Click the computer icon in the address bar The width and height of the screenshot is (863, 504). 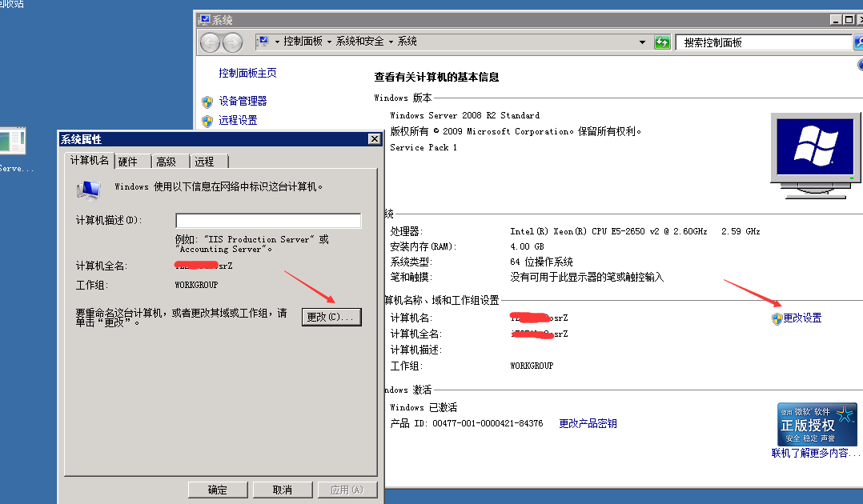click(263, 42)
